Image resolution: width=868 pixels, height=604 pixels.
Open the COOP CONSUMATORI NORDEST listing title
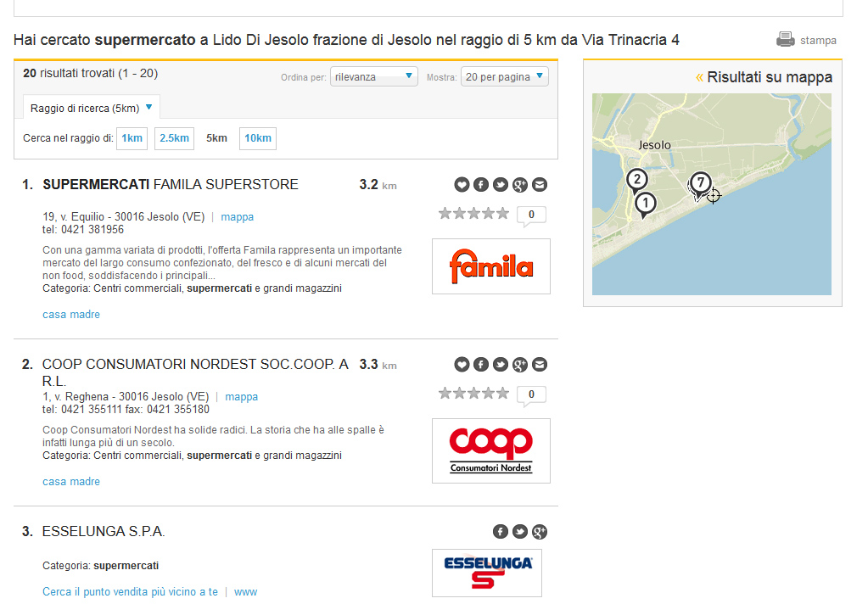195,372
